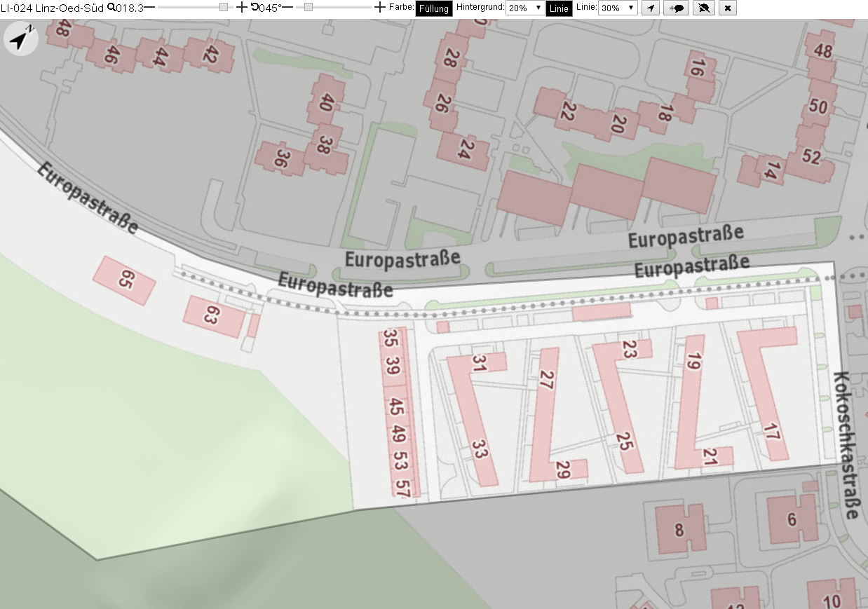Click building number 65 on the map
The width and height of the screenshot is (868, 609).
coord(125,280)
